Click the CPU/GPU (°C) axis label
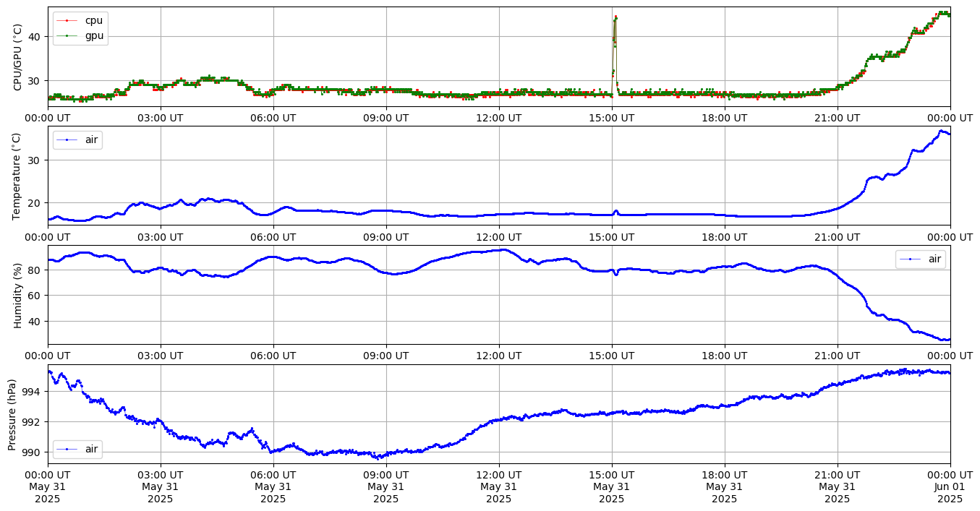Image resolution: width=980 pixels, height=511 pixels. tap(18, 56)
